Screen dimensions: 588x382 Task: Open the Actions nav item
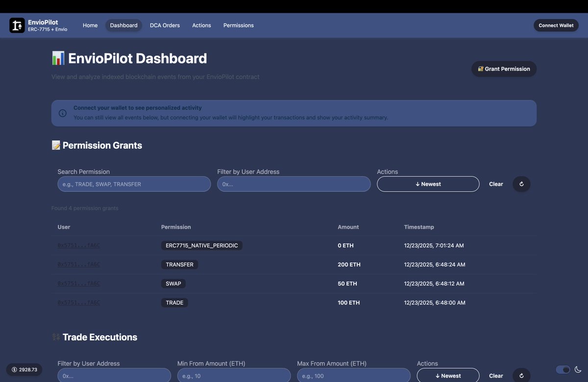click(x=201, y=25)
